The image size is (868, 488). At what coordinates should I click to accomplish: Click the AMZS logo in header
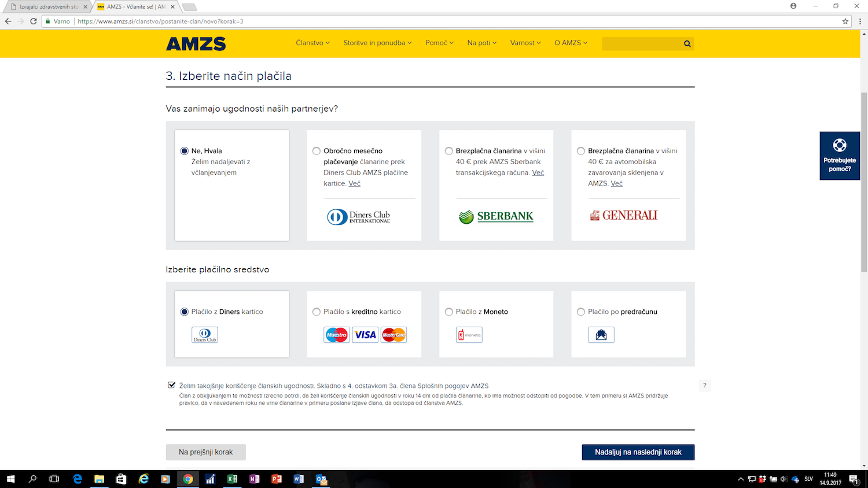(x=196, y=44)
